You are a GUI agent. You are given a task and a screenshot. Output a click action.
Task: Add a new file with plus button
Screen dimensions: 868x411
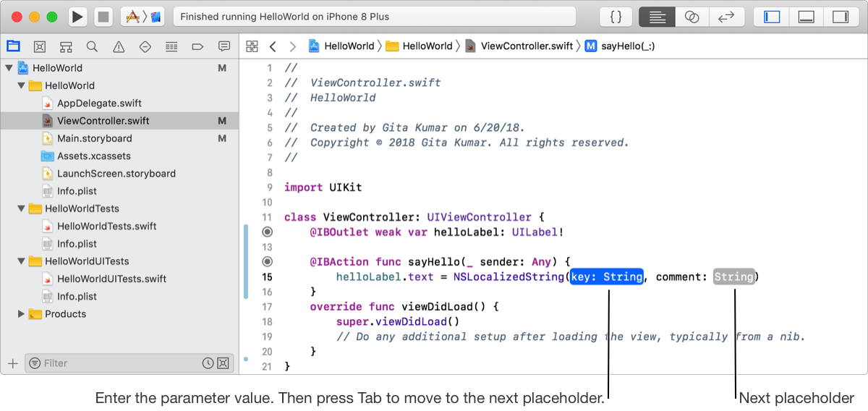[12, 363]
